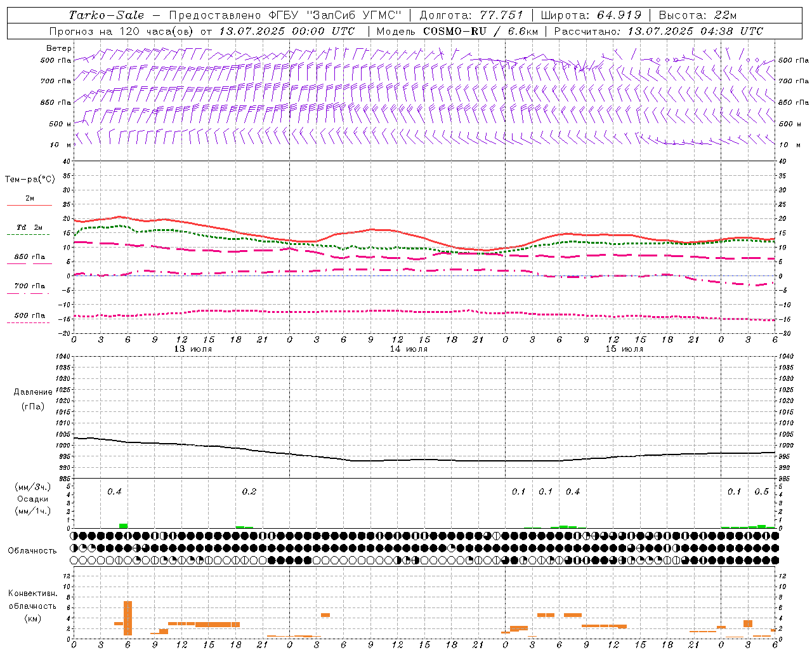
Task: Click the 14 июля date label
Action: coord(409,349)
